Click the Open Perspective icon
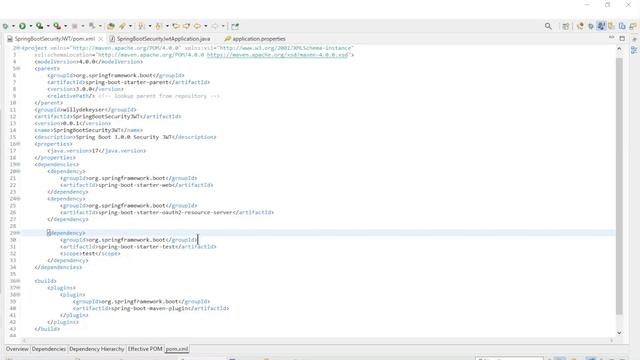Viewport: 640px width, 360px height. pos(566,26)
